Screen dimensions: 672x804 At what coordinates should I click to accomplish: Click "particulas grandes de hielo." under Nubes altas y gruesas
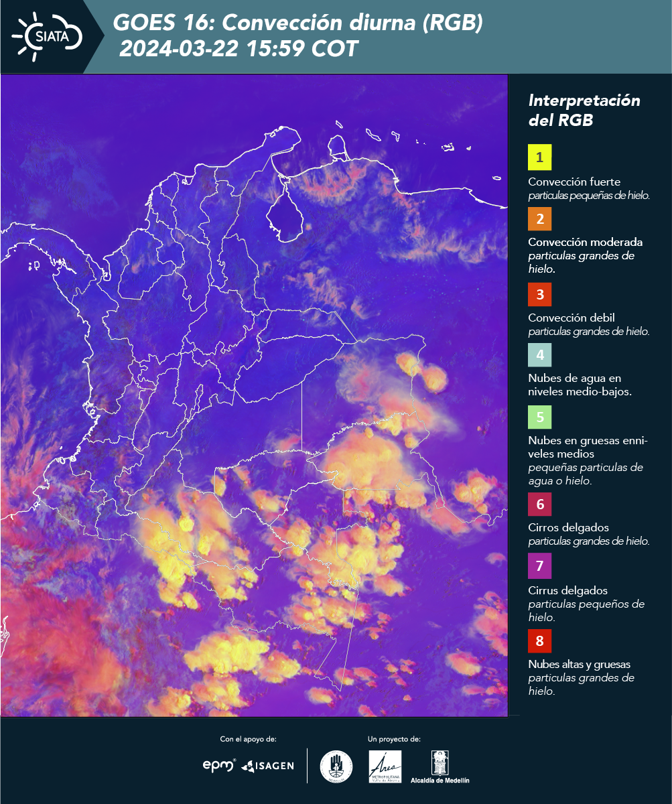582,685
